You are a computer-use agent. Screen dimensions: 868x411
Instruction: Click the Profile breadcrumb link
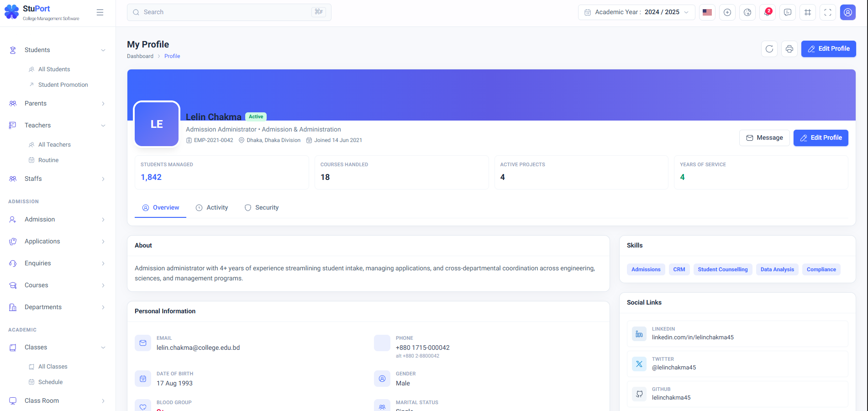pyautogui.click(x=172, y=56)
